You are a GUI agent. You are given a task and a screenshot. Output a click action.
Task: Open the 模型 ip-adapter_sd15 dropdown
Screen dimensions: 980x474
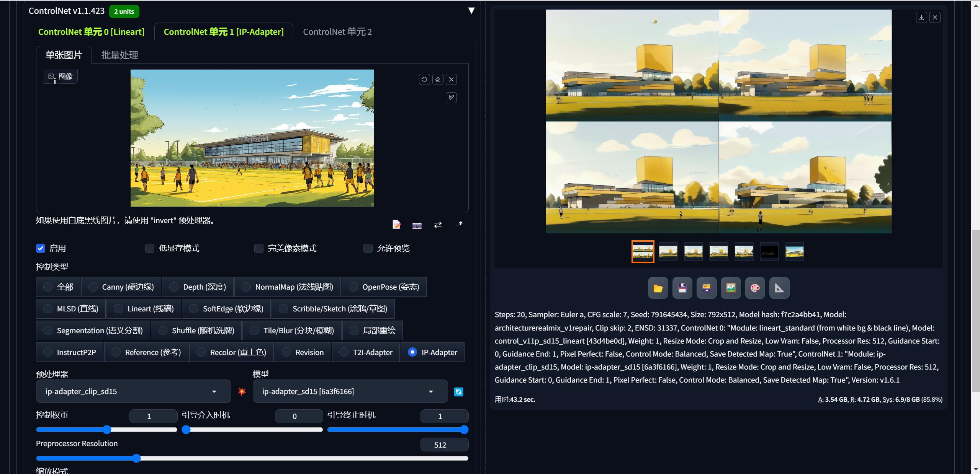(350, 391)
